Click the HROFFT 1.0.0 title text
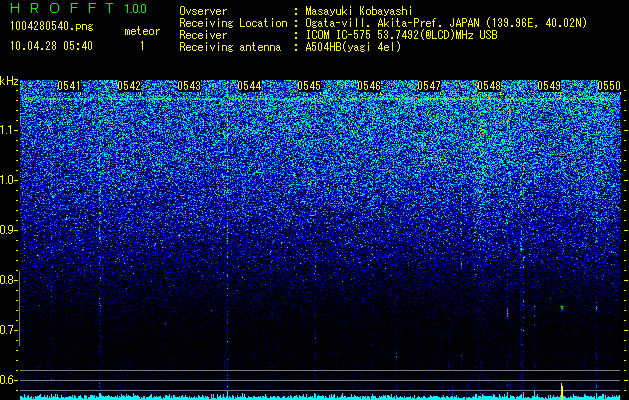Image resolution: width=629 pixels, height=400 pixels. [x=78, y=8]
